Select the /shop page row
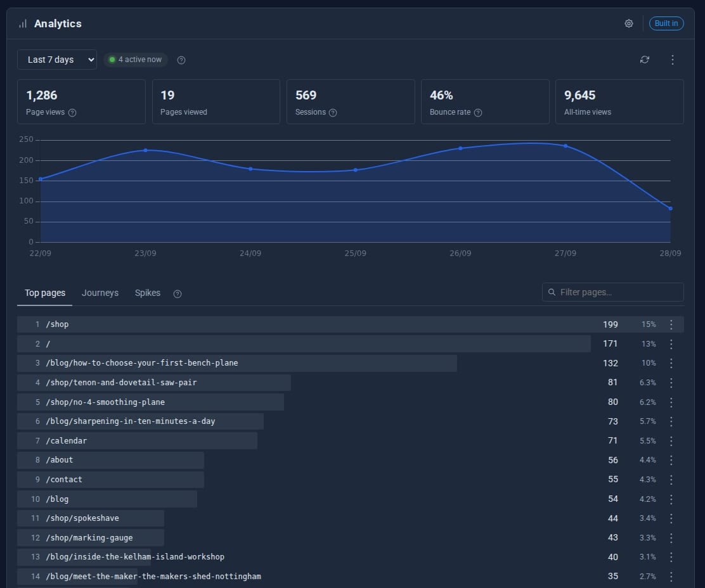 point(350,324)
